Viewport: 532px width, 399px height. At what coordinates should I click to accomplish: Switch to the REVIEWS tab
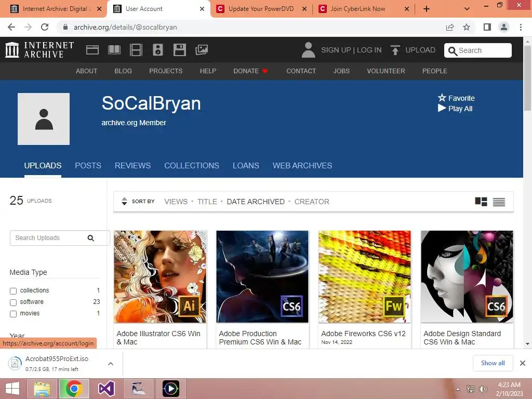132,166
